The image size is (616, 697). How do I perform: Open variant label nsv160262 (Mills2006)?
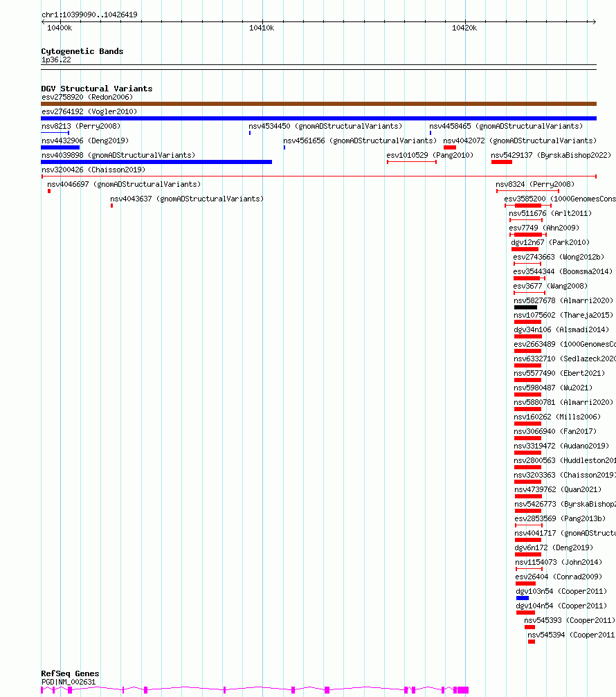(557, 417)
